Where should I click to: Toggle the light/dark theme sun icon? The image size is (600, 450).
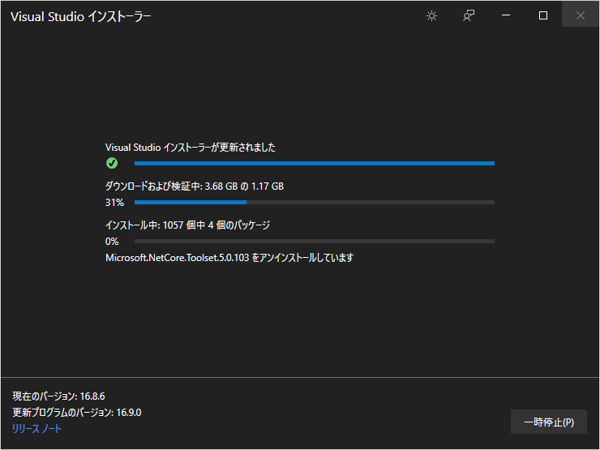(432, 16)
